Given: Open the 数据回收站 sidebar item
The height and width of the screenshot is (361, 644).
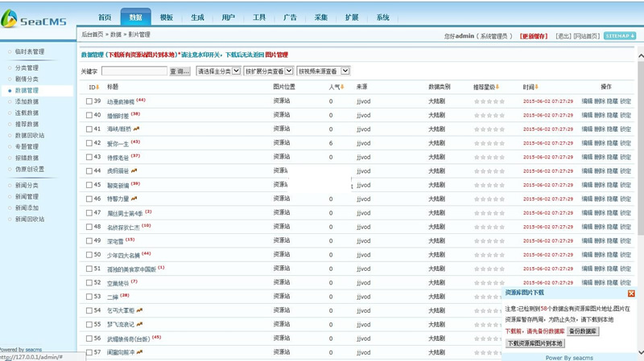Looking at the screenshot, I should 30,136.
